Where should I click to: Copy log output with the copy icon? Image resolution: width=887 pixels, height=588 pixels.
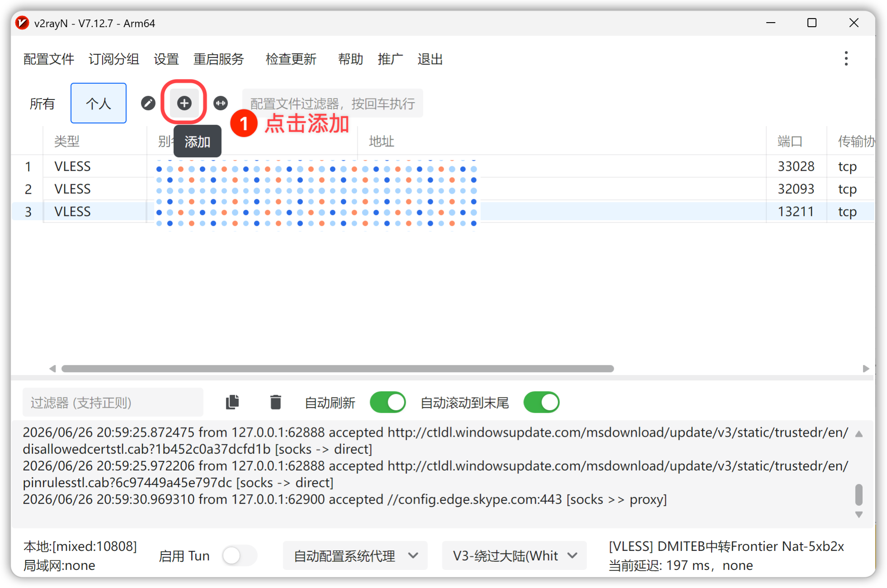tap(232, 402)
